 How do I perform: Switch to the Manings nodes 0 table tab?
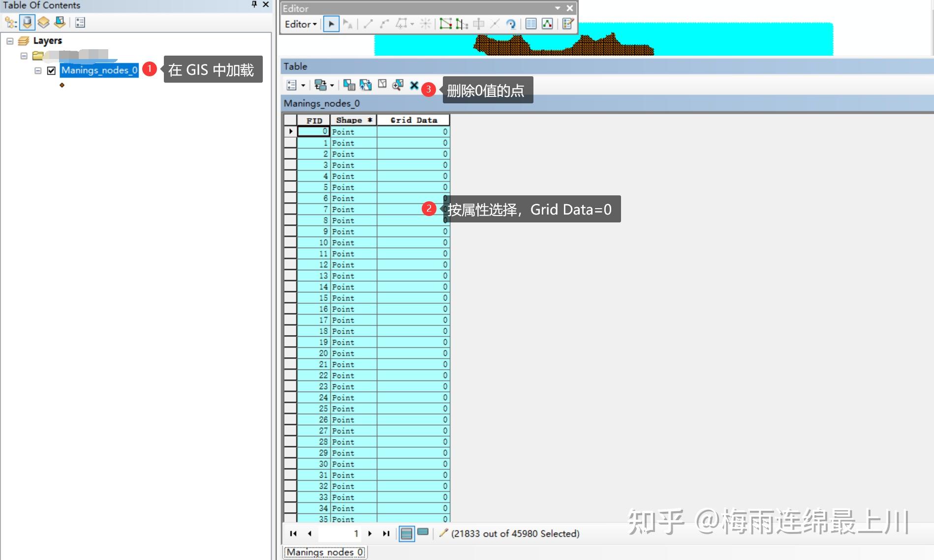(324, 552)
